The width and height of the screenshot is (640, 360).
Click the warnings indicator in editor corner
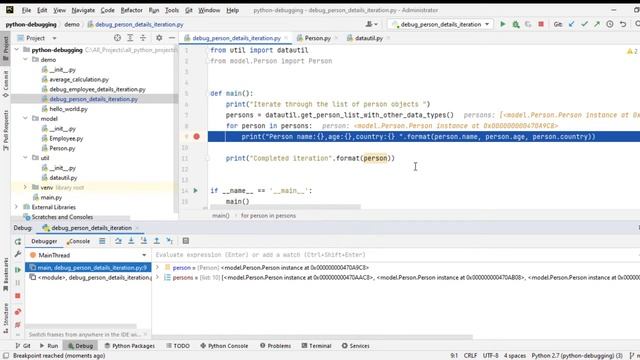point(632,51)
